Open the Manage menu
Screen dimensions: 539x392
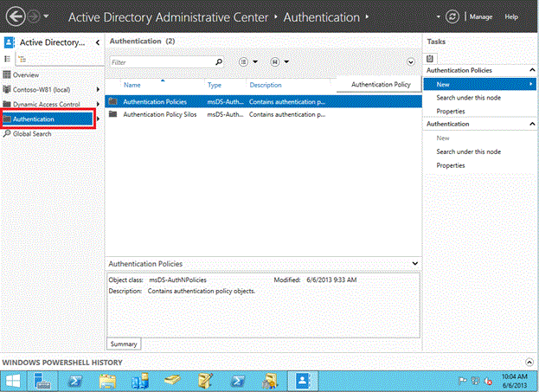point(480,16)
